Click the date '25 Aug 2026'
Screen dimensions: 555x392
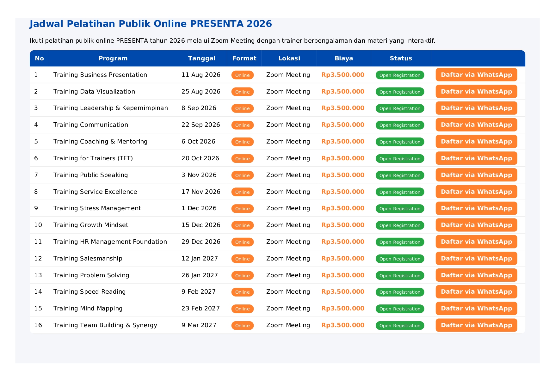click(201, 92)
